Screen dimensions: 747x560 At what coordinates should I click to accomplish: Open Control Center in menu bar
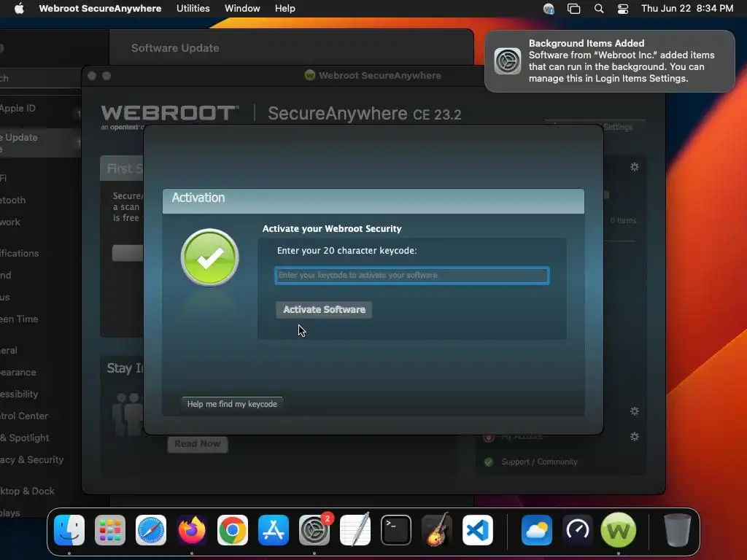tap(623, 9)
